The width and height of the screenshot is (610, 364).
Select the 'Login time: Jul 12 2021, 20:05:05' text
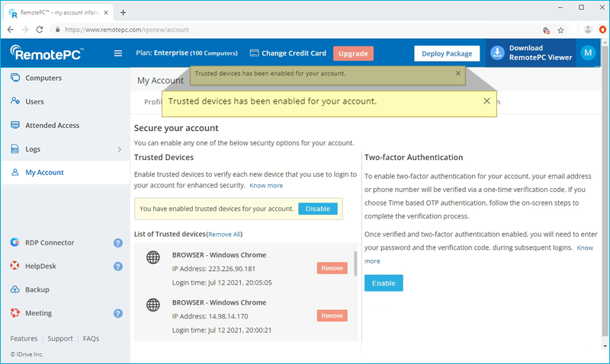tap(222, 283)
